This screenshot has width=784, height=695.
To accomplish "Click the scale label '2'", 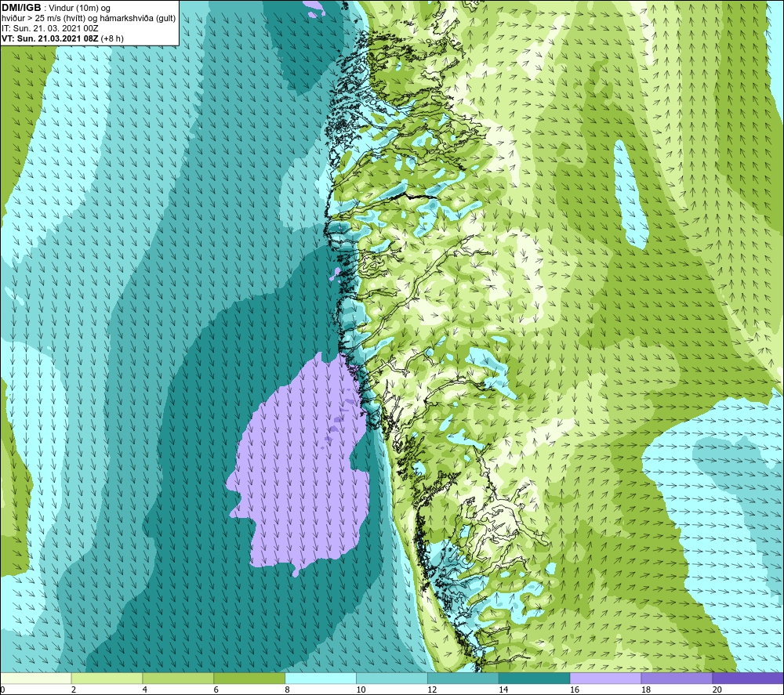I will coord(74,690).
